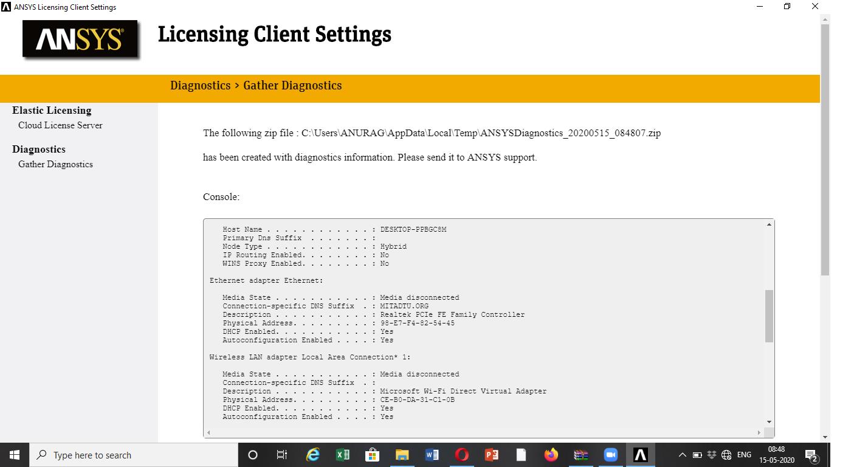Click battery status tray icon
The height and width of the screenshot is (467, 868).
tap(697, 455)
